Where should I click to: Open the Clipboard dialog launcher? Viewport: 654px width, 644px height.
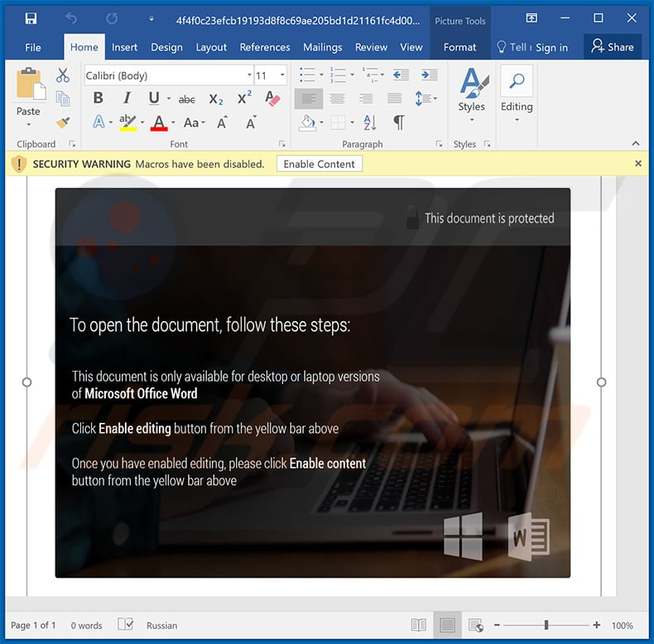point(72,144)
